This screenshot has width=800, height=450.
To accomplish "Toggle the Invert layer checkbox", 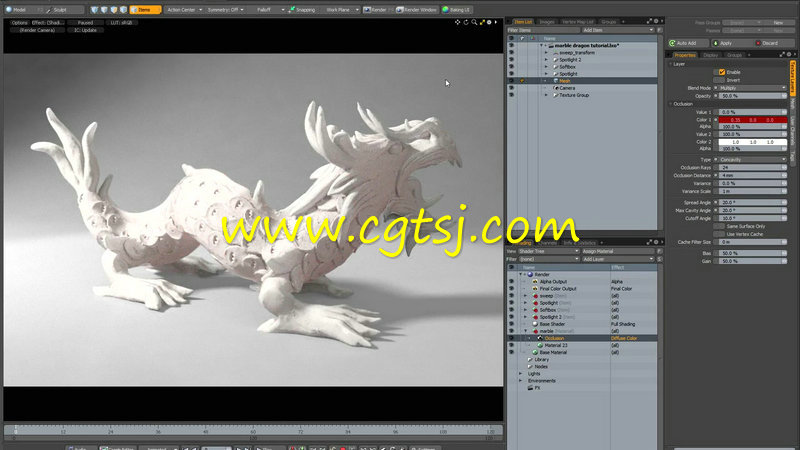I will [x=719, y=80].
